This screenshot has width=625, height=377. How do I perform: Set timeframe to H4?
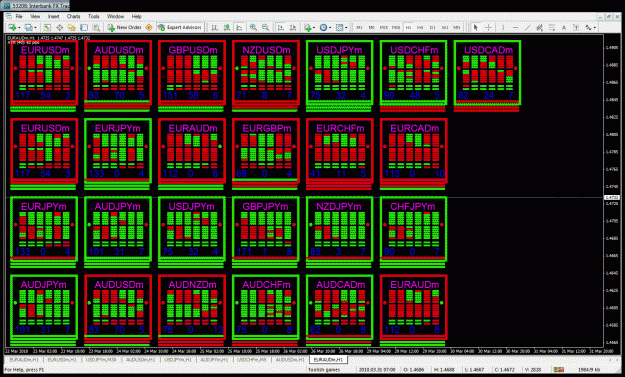click(x=420, y=27)
